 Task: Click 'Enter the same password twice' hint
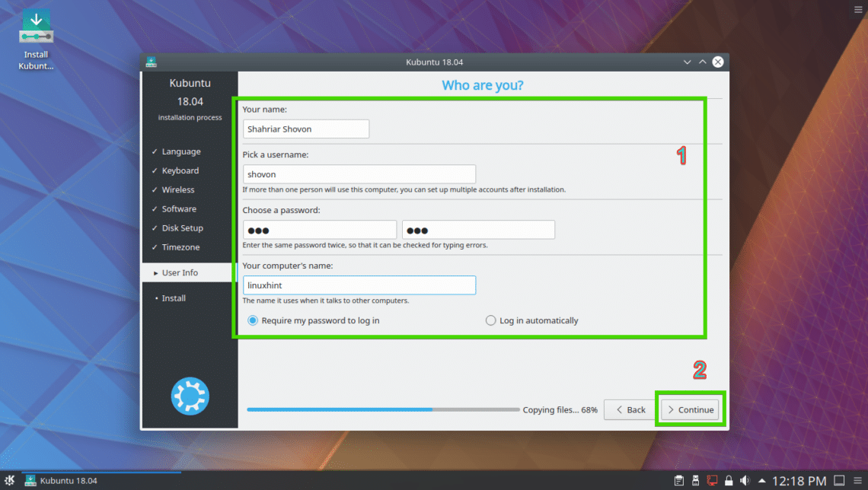tap(365, 245)
